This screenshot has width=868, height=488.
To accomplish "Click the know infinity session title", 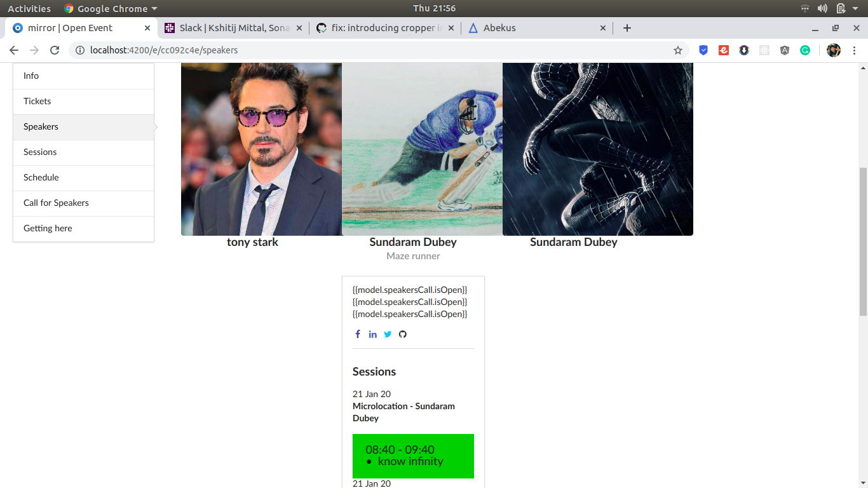I will tap(410, 461).
